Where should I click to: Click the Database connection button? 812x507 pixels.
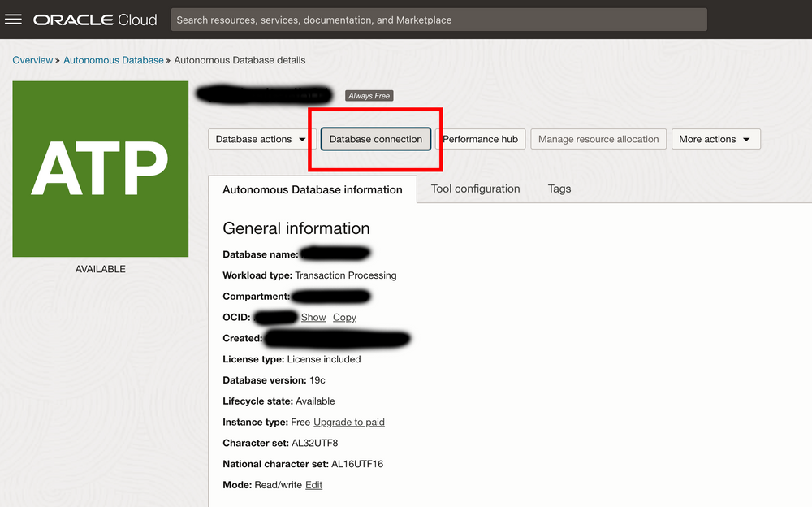(375, 139)
